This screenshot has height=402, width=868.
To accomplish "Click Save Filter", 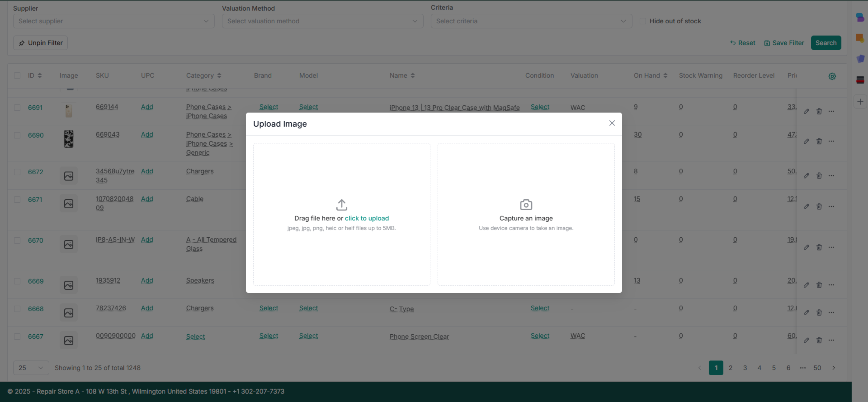I will point(784,43).
